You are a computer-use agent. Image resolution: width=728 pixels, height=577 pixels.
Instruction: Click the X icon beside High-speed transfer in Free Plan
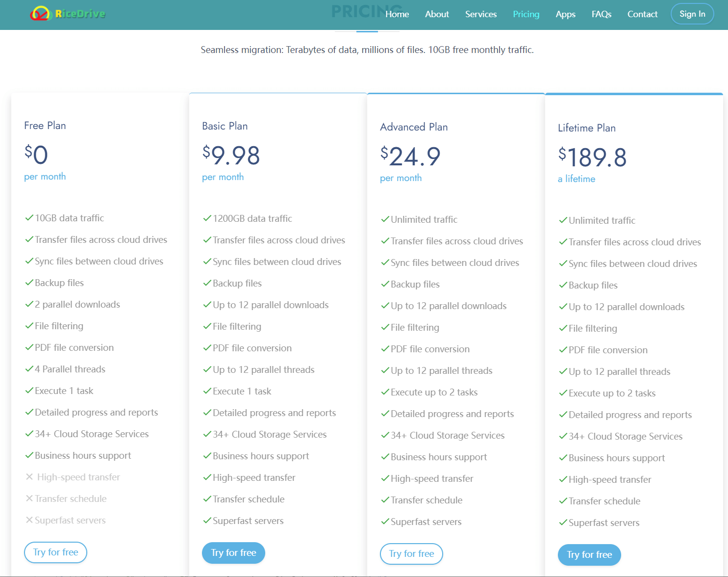pos(29,477)
